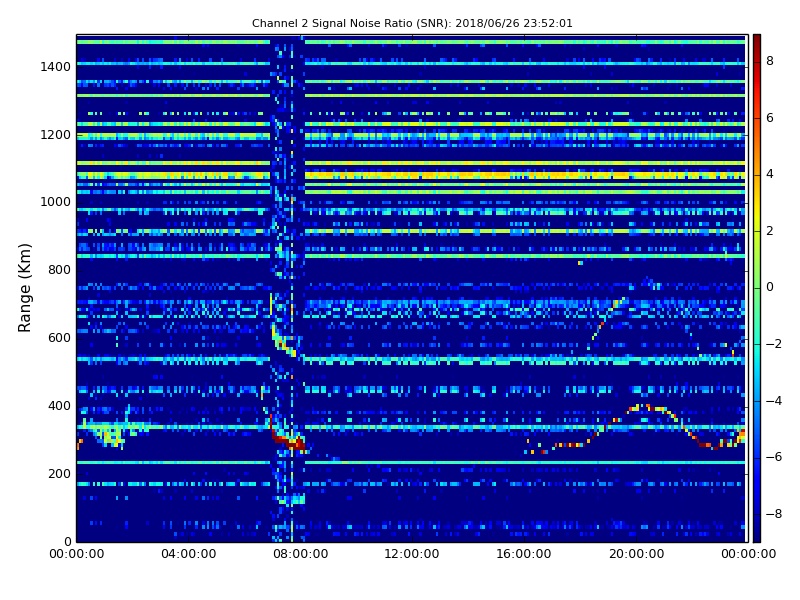Click the arc-shaped echo peak near 20:00 at 400 km

pos(647,408)
